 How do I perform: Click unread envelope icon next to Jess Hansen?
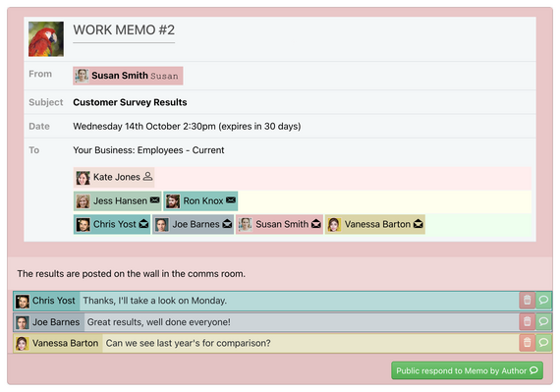pos(154,200)
